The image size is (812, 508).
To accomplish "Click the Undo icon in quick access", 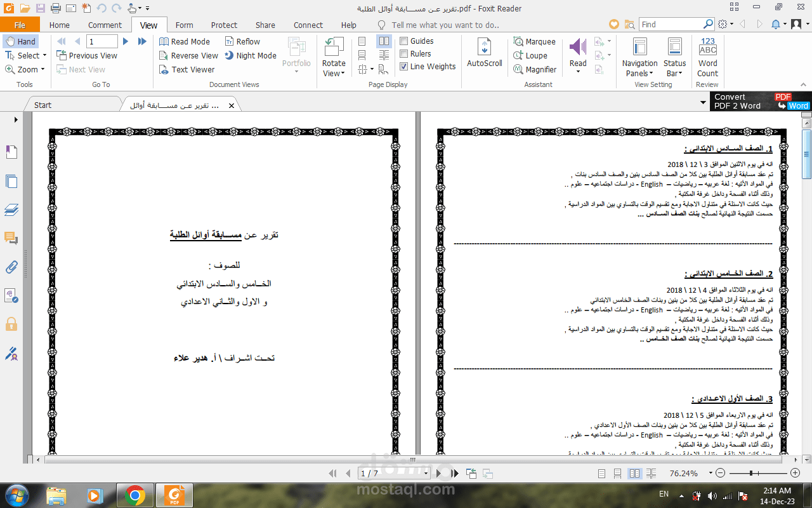I will (x=101, y=8).
